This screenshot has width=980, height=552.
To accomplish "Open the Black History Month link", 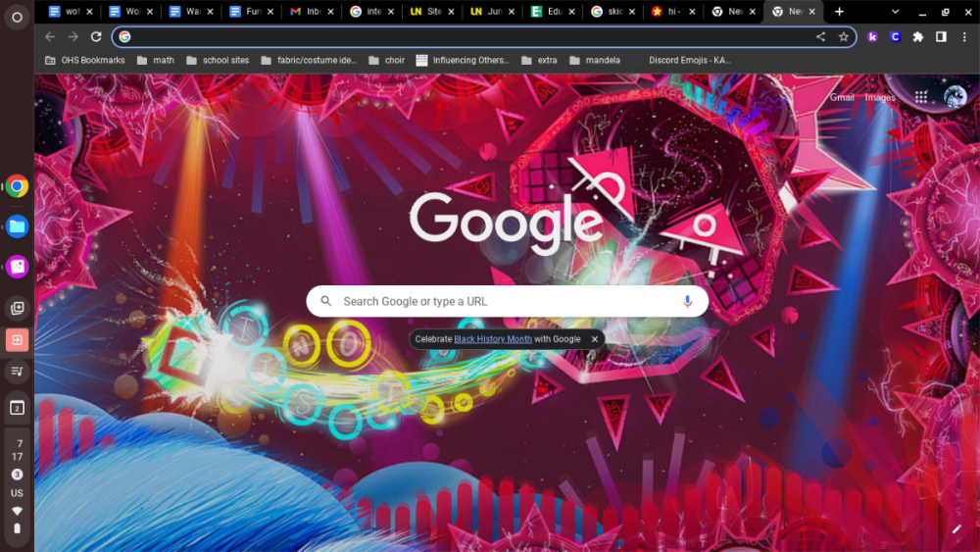I will coord(492,339).
